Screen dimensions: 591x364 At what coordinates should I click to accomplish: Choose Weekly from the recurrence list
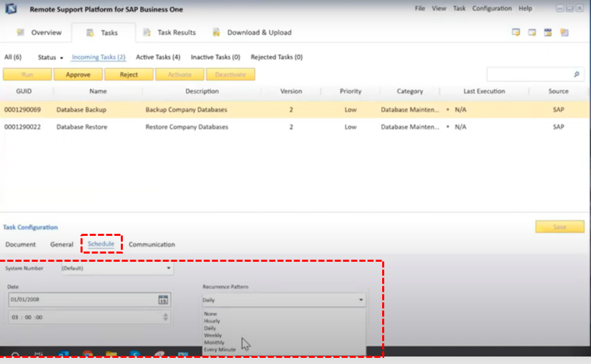point(213,335)
